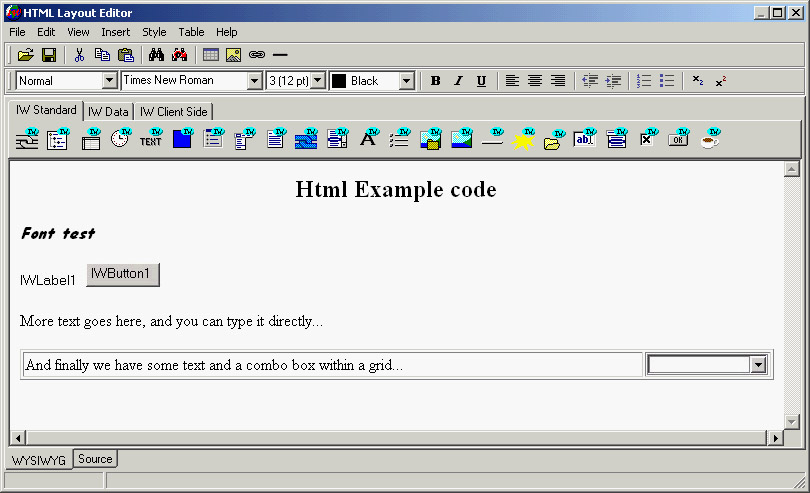Switch to the Source view tab
The image size is (810, 493).
click(x=95, y=459)
